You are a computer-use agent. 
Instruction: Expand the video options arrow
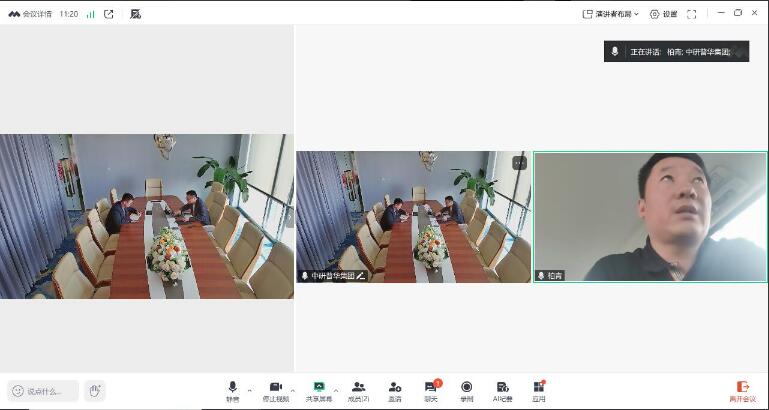(x=292, y=390)
